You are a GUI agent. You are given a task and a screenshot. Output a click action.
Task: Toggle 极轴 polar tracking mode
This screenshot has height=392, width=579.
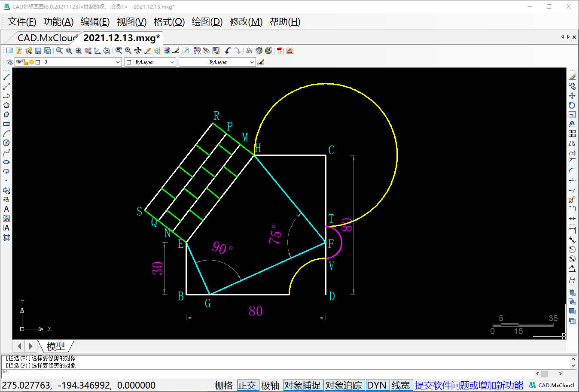point(270,385)
